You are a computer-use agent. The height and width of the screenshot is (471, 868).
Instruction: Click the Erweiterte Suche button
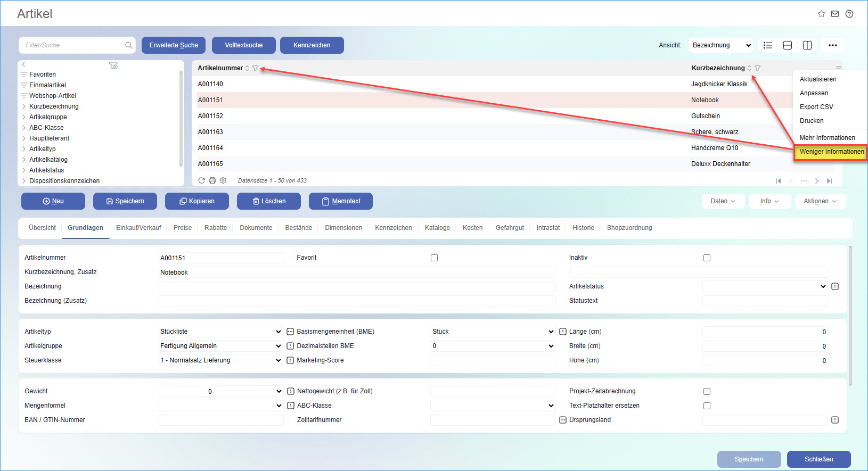pyautogui.click(x=174, y=45)
